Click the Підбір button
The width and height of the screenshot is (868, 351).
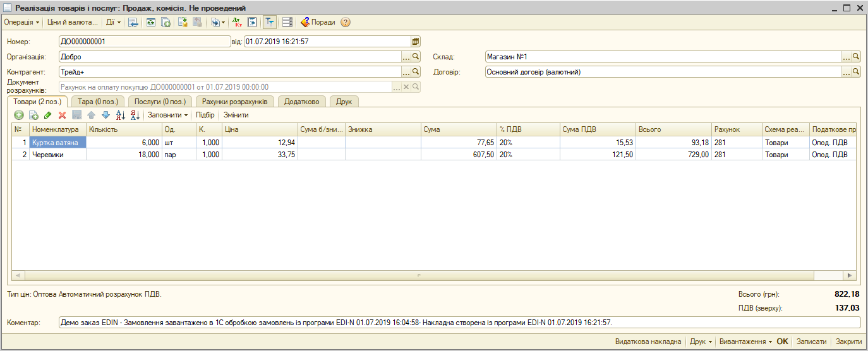pos(205,115)
